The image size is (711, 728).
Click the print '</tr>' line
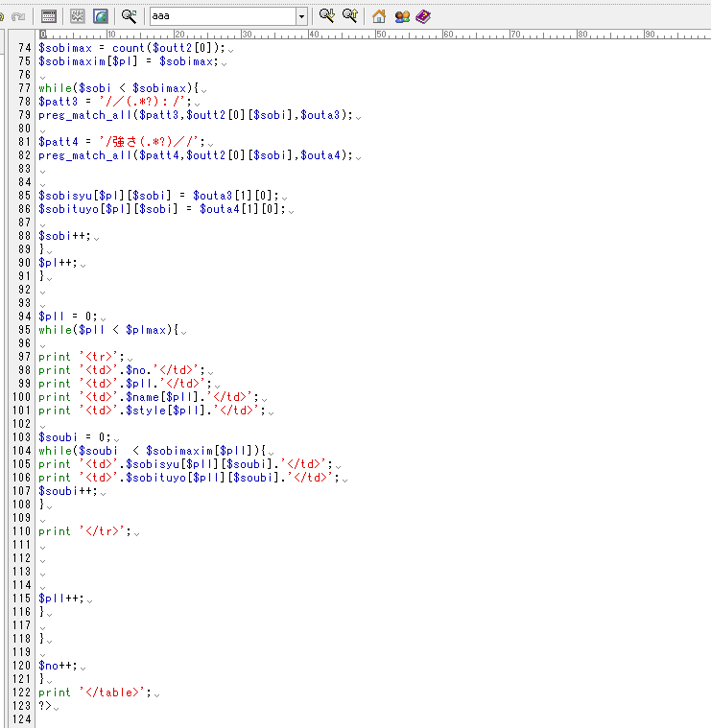click(85, 531)
